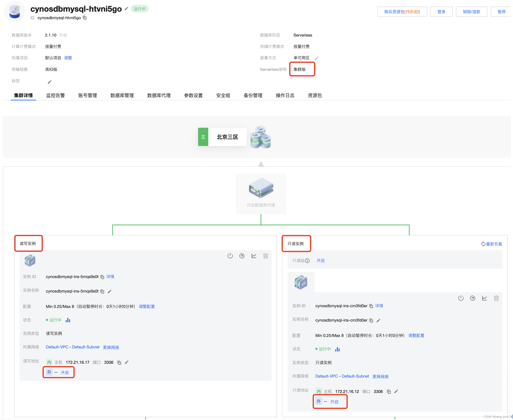Click the read-write instance folder icon
Image resolution: width=513 pixels, height=420 pixels.
(x=30, y=261)
